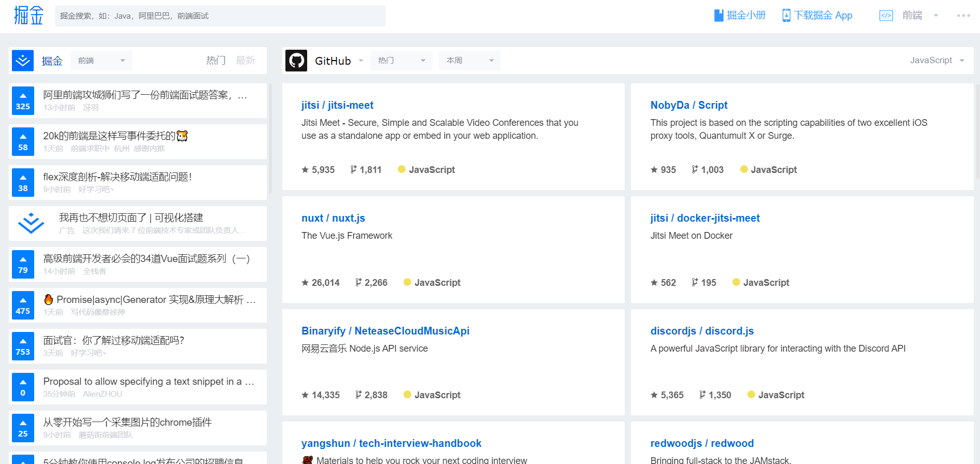The height and width of the screenshot is (464, 980).
Task: Upvote the Promise async Generator article
Action: coord(23,305)
